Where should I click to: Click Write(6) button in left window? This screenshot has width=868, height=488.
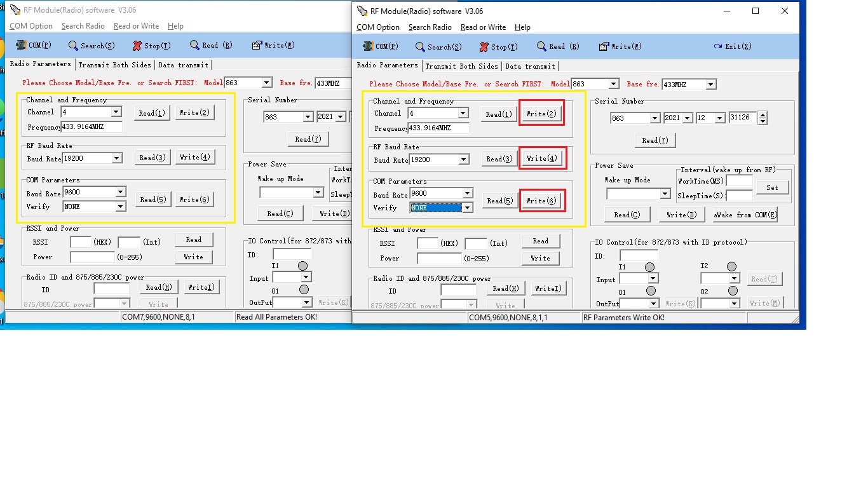coord(194,200)
